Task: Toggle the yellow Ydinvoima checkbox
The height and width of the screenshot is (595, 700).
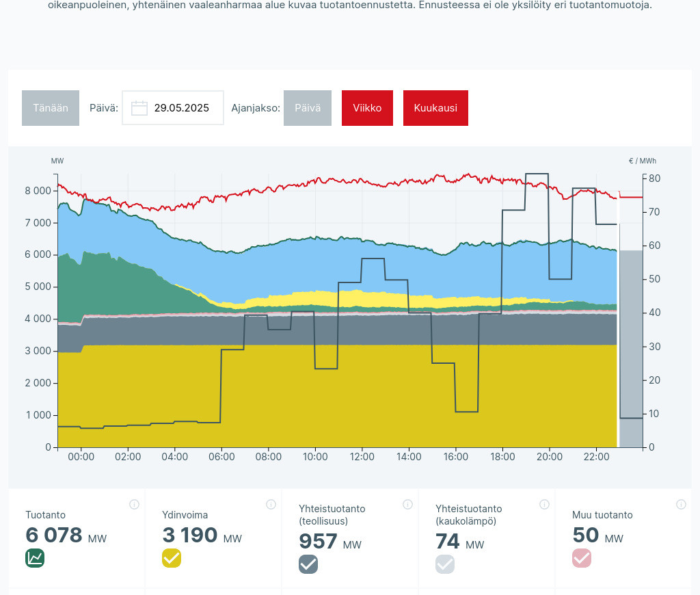Action: [x=172, y=558]
